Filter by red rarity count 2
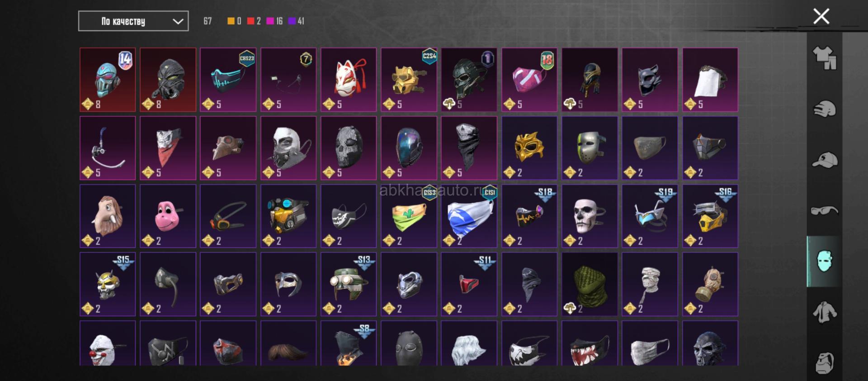The height and width of the screenshot is (381, 868). 254,21
